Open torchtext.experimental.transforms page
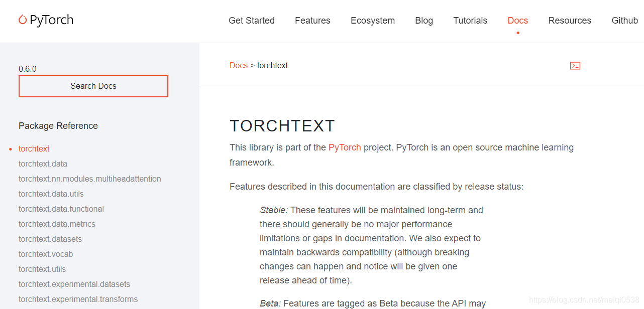Screen dimensions: 644x309 pyautogui.click(x=78, y=299)
